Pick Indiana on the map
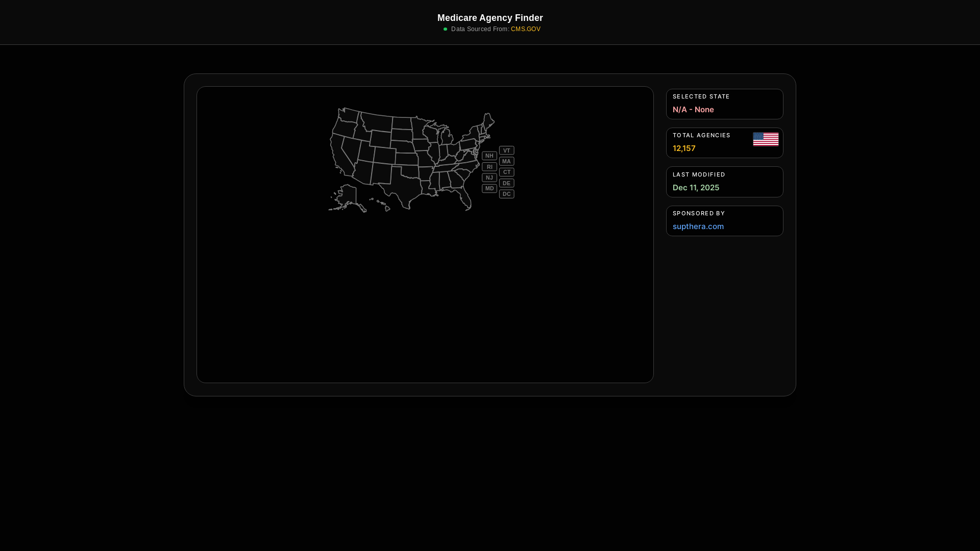The image size is (980, 551). [x=444, y=152]
